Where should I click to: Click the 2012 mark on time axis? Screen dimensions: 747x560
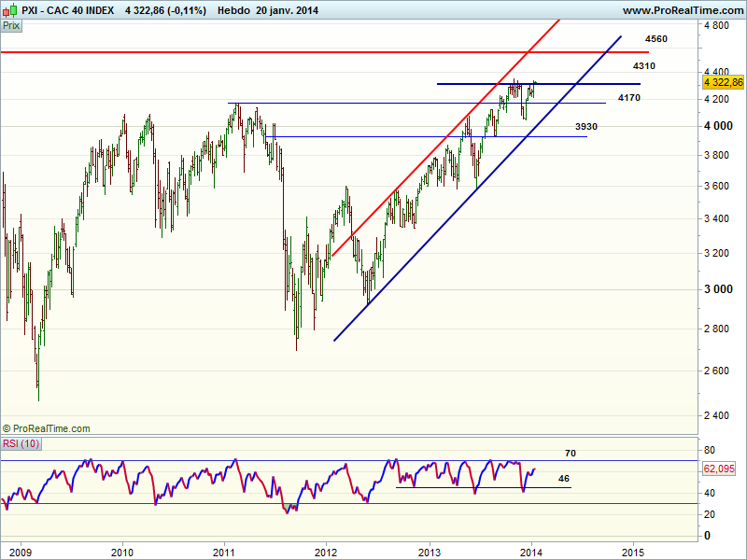[326, 551]
